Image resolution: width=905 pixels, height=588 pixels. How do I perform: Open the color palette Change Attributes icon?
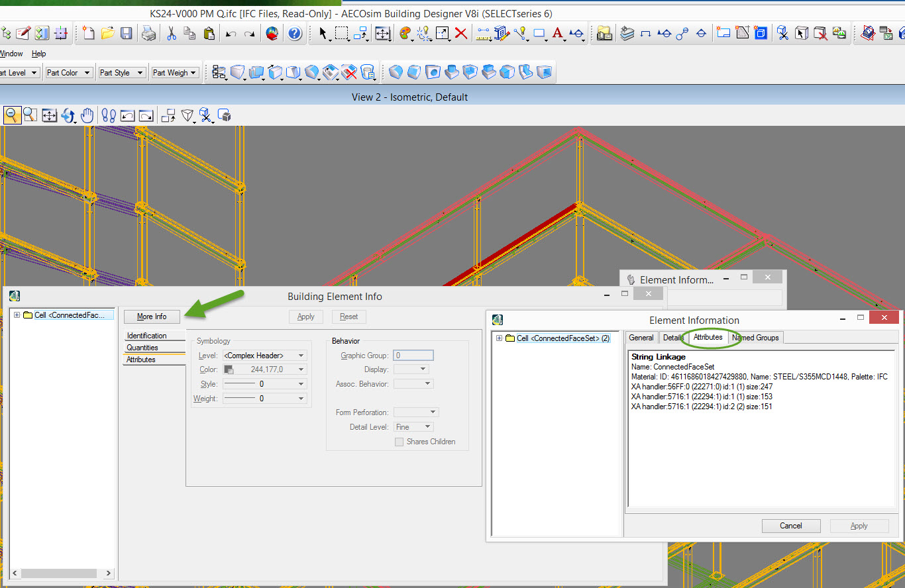click(x=405, y=33)
